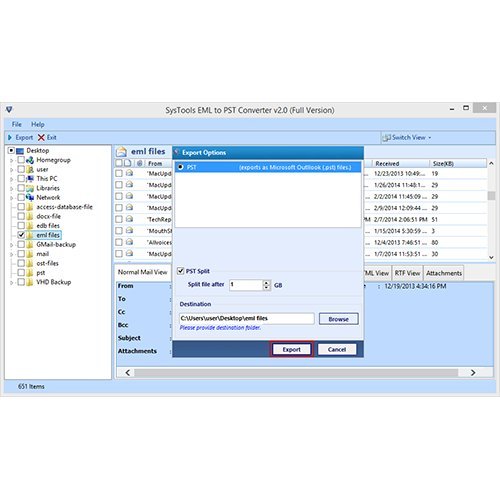Click the user folder icon in tree
The height and width of the screenshot is (500, 500).
coord(30,169)
